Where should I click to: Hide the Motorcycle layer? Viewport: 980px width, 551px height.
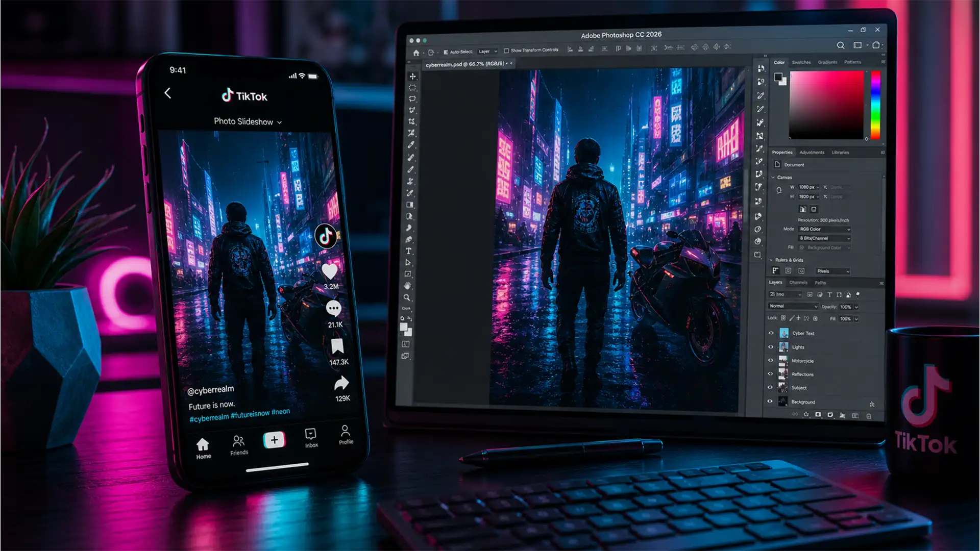click(x=771, y=360)
